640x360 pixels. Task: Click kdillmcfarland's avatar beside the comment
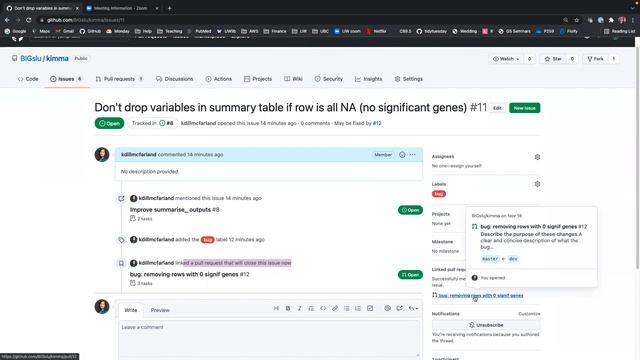point(102,155)
